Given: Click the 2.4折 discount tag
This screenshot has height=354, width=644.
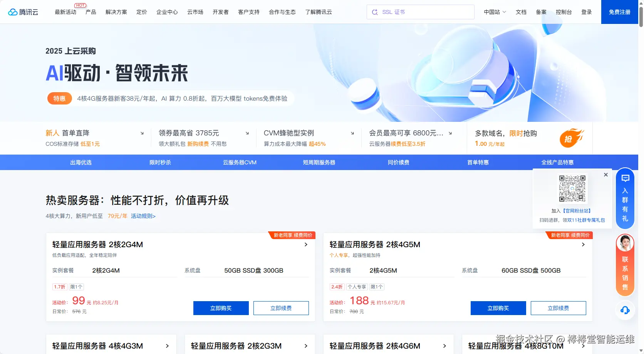Looking at the screenshot, I should point(337,287).
